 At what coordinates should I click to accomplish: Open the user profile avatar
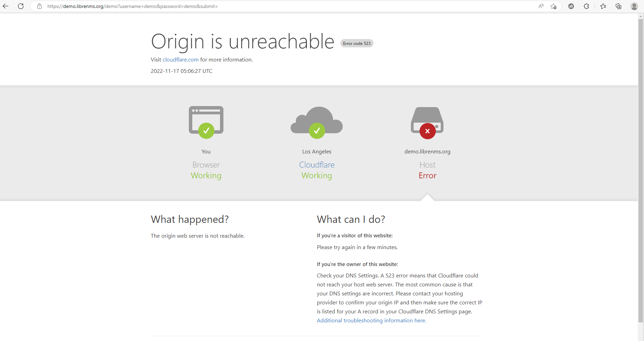click(x=634, y=6)
